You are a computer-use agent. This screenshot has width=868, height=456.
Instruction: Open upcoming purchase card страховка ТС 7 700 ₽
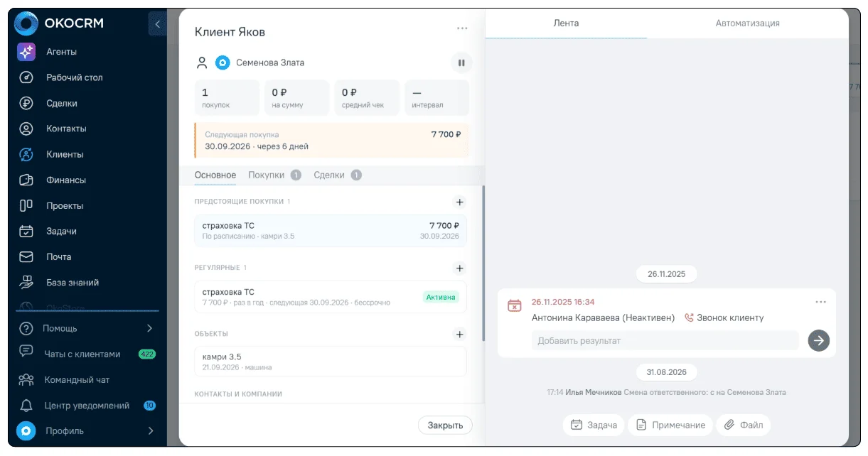pyautogui.click(x=331, y=231)
